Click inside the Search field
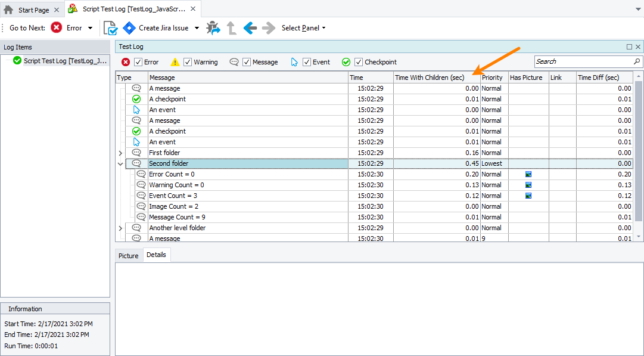The width and height of the screenshot is (644, 356). [x=584, y=61]
